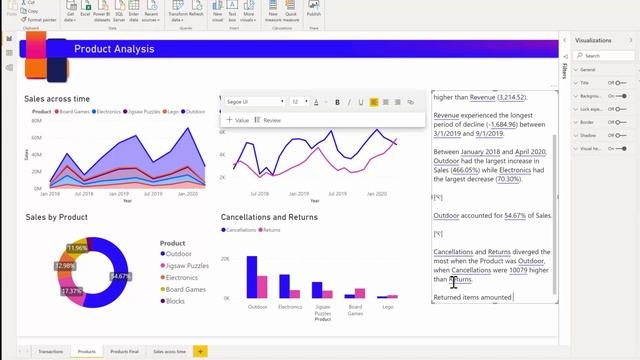Select Board Games in Product legend

tap(183, 289)
